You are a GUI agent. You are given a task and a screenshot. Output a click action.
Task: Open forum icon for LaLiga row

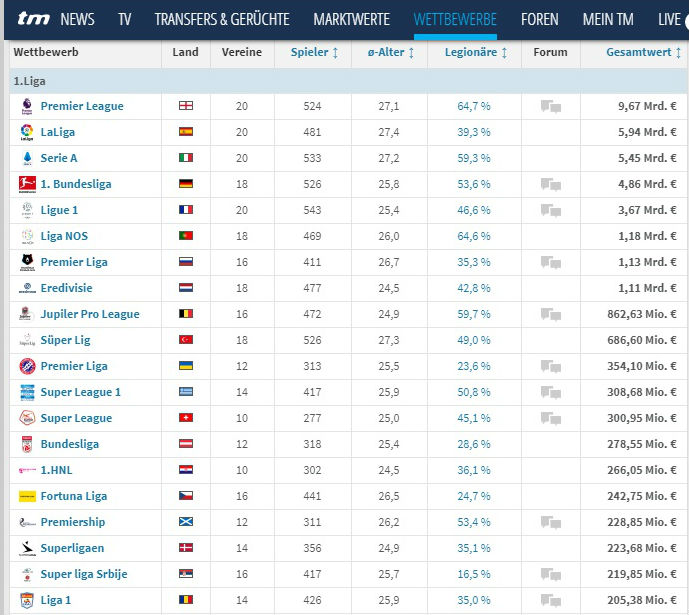[x=550, y=132]
